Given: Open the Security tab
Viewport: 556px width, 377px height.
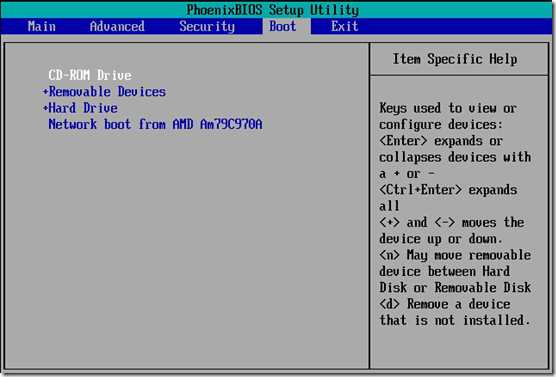Looking at the screenshot, I should tap(207, 27).
